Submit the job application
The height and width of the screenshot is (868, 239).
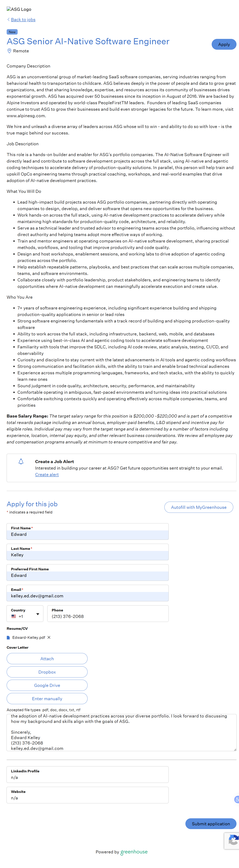[x=211, y=824]
